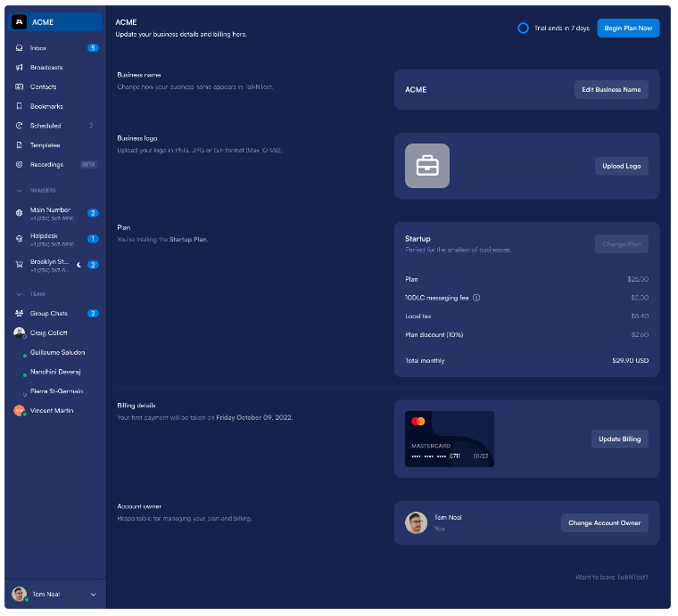Open Scheduled messages
The image size is (678, 616).
click(x=55, y=126)
